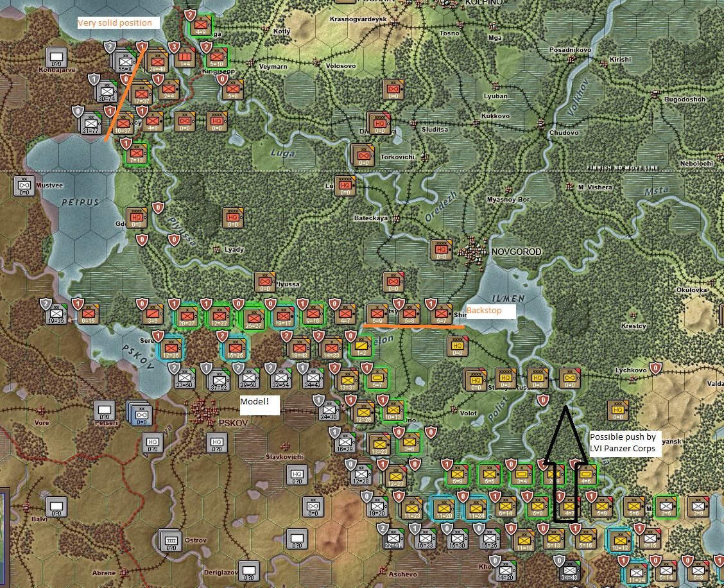
Task: Select the grey 29=50 division
Action: pos(249,378)
